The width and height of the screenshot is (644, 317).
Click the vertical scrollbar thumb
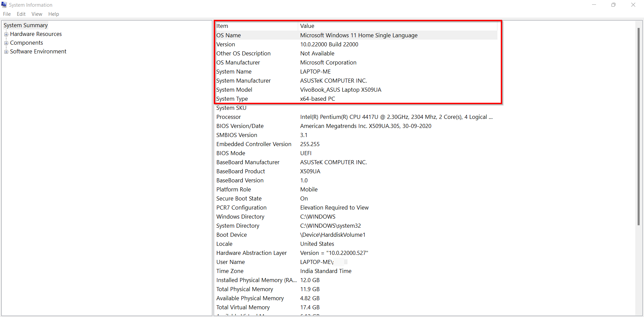pyautogui.click(x=639, y=126)
